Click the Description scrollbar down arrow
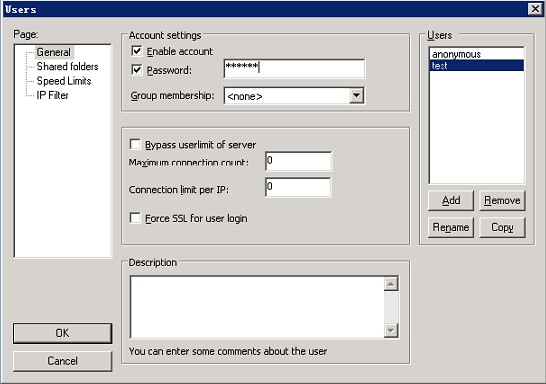 click(391, 330)
